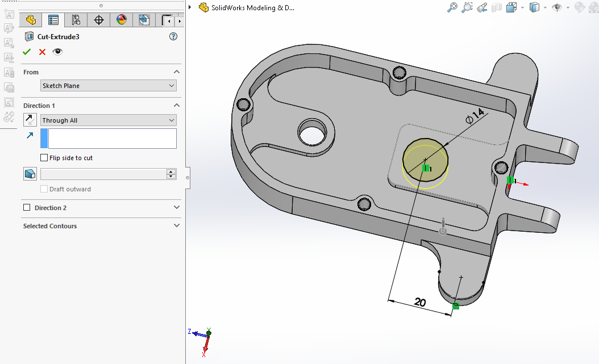Viewport: 599px width, 364px height.
Task: Accept Cut-Extrude3 with the green checkmark
Action: coord(27,52)
